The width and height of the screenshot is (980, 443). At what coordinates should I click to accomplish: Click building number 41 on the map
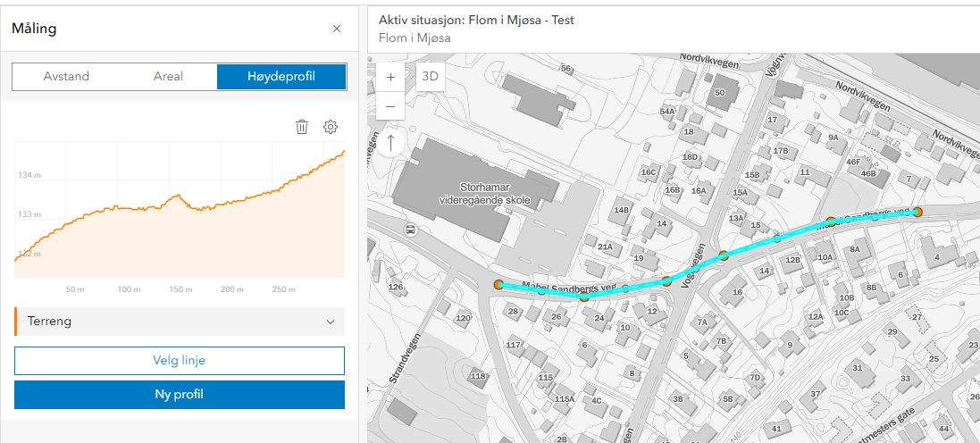pyautogui.click(x=777, y=429)
